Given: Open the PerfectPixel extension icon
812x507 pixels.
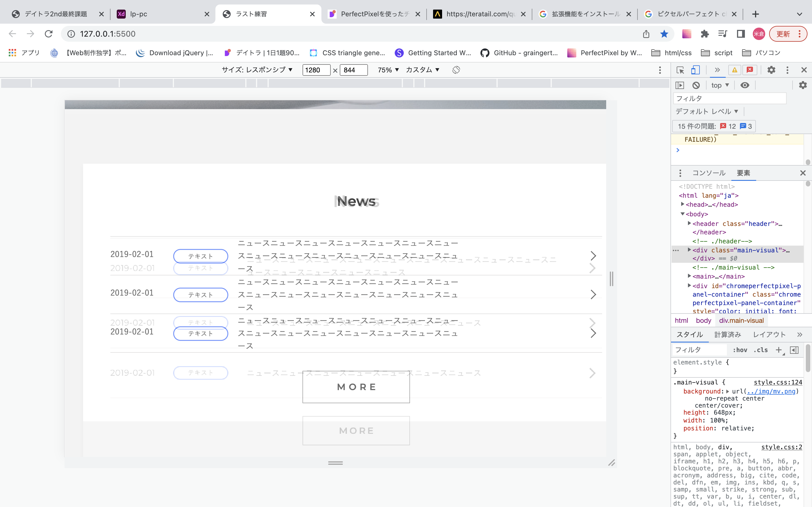Looking at the screenshot, I should point(687,34).
